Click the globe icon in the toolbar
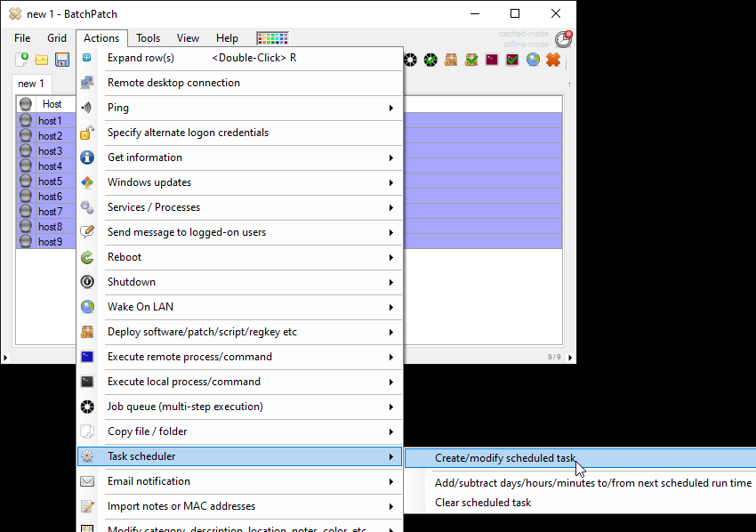This screenshot has width=756, height=532. tap(533, 60)
